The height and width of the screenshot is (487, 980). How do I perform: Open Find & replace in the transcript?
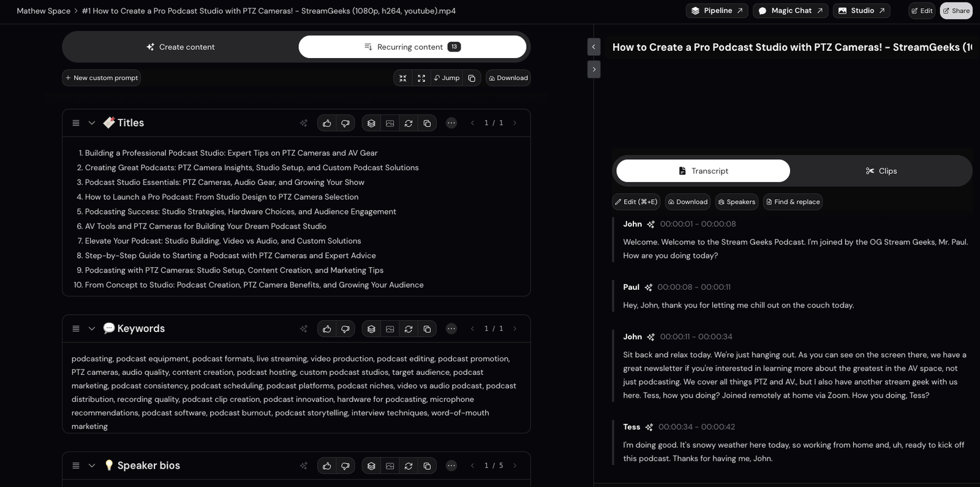tap(793, 202)
